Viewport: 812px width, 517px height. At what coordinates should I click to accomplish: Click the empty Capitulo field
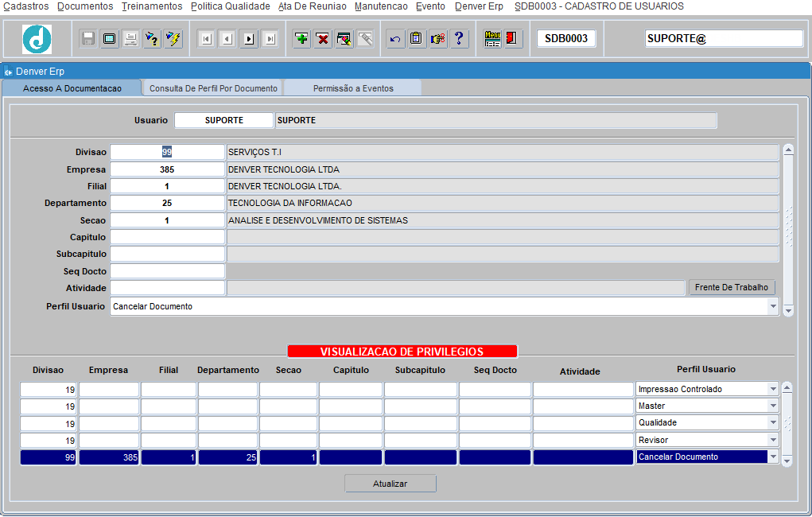pos(167,237)
